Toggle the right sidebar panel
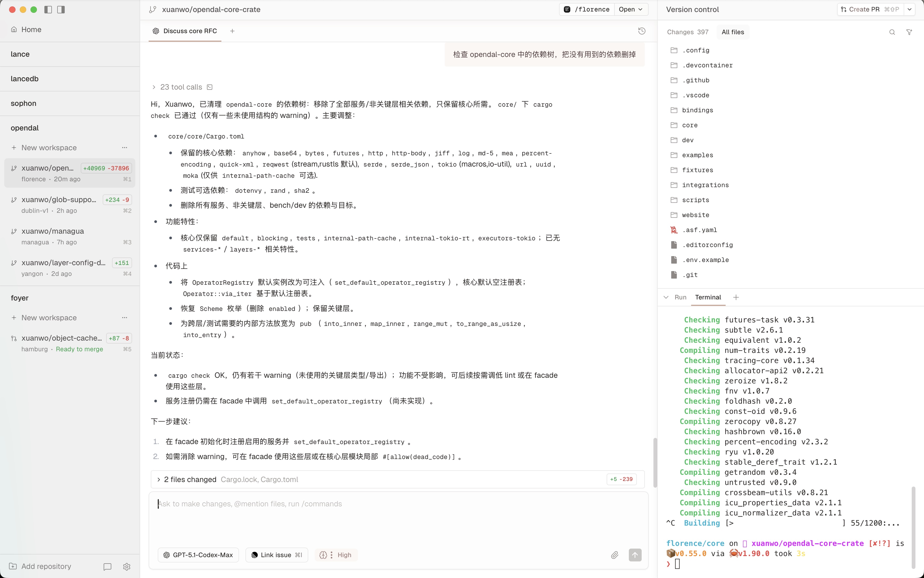Image resolution: width=924 pixels, height=578 pixels. (x=61, y=10)
